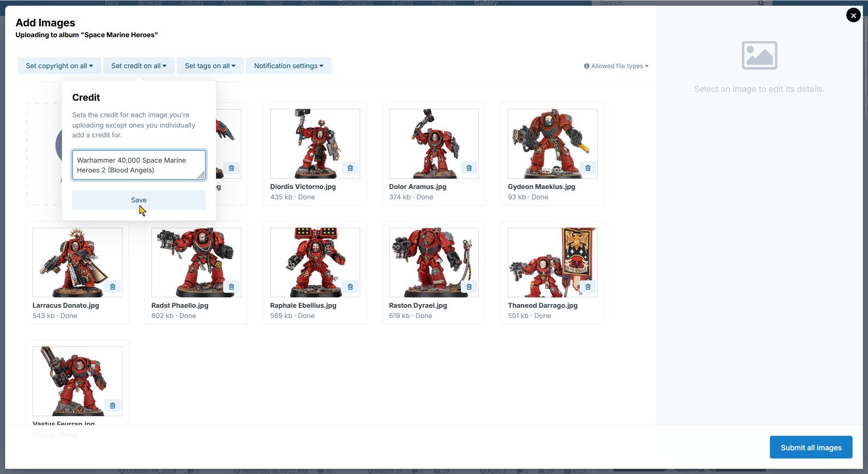Save the credit text
This screenshot has width=868, height=474.
138,200
